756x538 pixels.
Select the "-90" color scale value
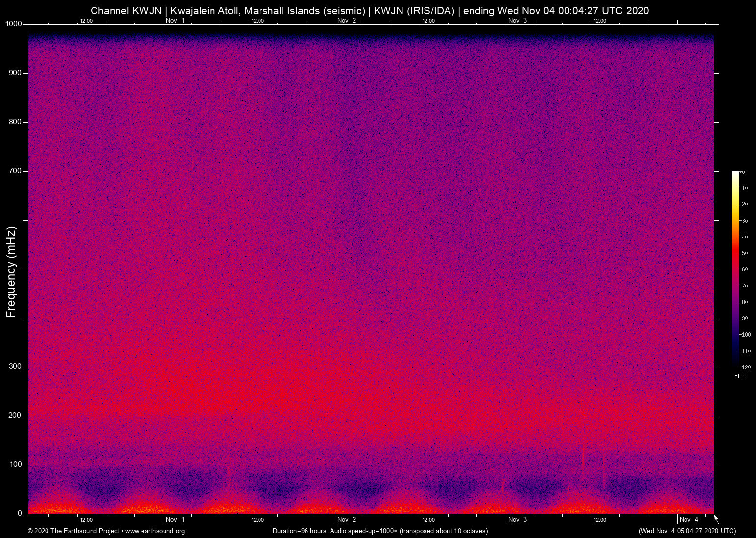pyautogui.click(x=744, y=318)
